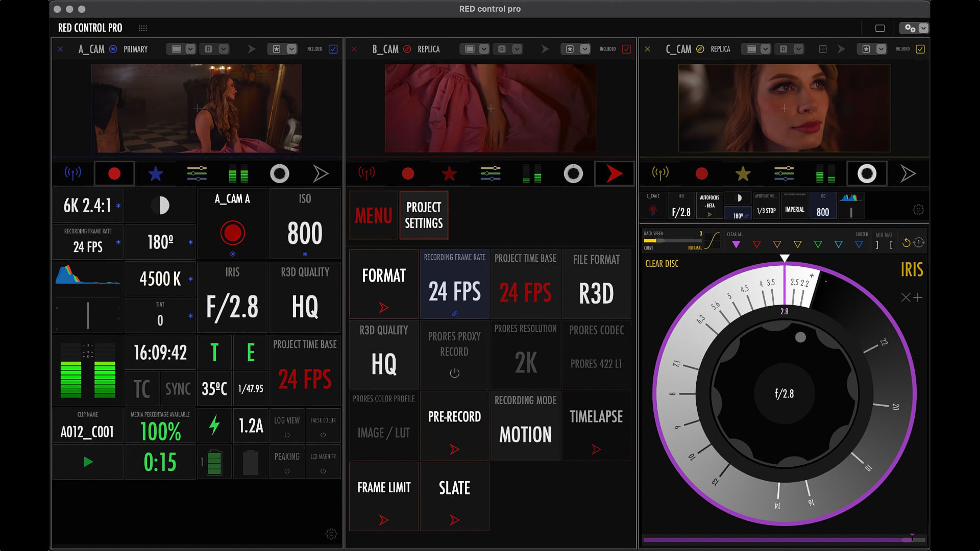Open the SLATE submenu
Screen dimensions: 980x551
click(x=454, y=496)
